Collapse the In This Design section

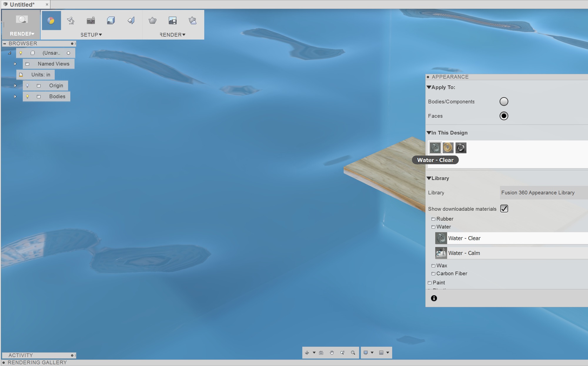coord(429,133)
